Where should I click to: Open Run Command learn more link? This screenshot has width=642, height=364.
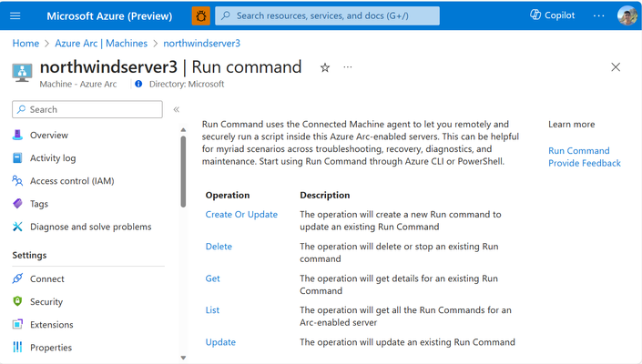579,150
